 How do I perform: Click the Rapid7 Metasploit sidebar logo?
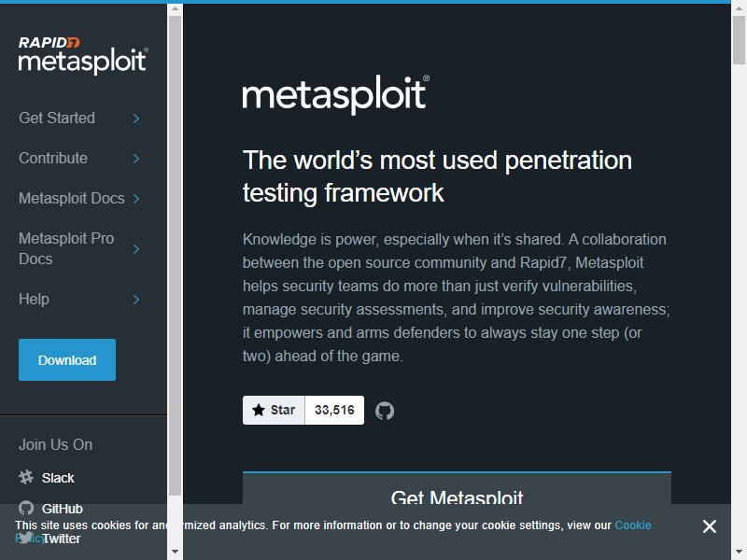click(83, 55)
